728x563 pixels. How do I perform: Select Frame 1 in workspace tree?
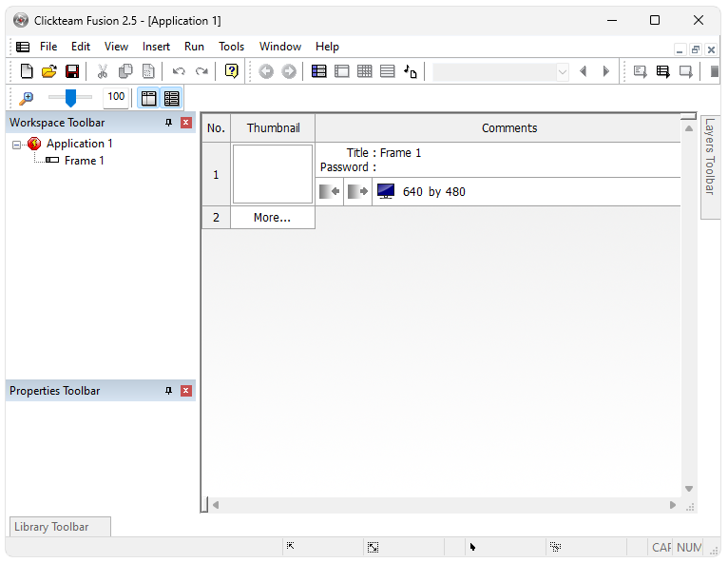click(x=84, y=161)
